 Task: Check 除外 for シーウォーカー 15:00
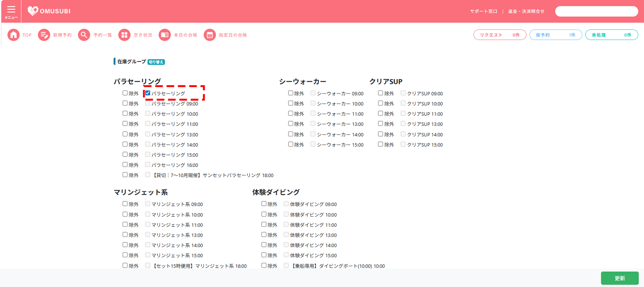point(290,144)
